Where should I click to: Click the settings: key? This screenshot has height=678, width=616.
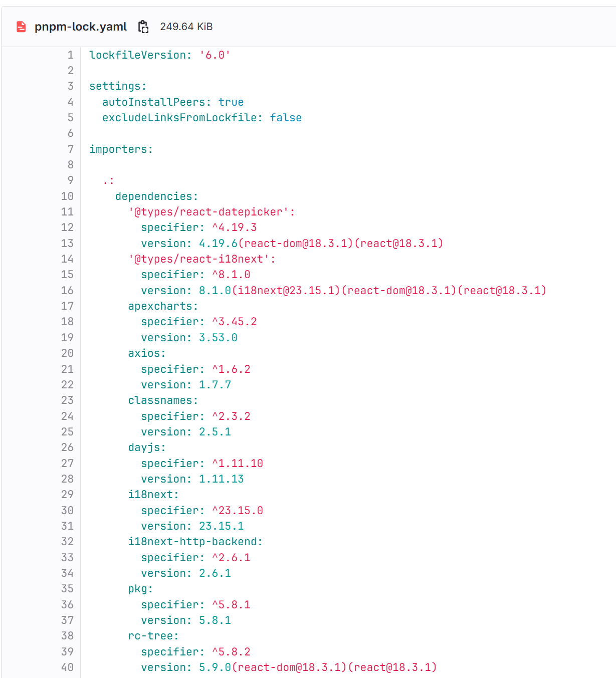118,86
